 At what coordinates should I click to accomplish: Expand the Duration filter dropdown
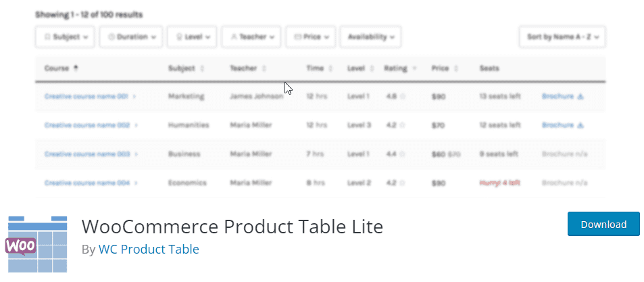[131, 37]
